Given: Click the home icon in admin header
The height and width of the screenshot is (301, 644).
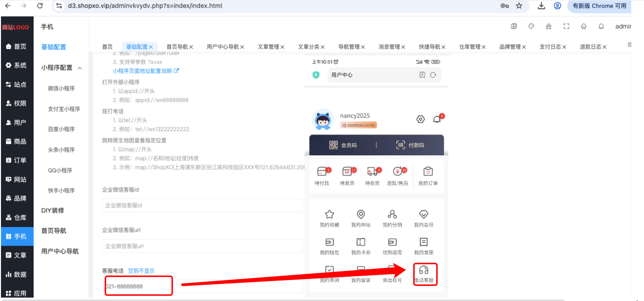Looking at the screenshot, I should point(584,26).
